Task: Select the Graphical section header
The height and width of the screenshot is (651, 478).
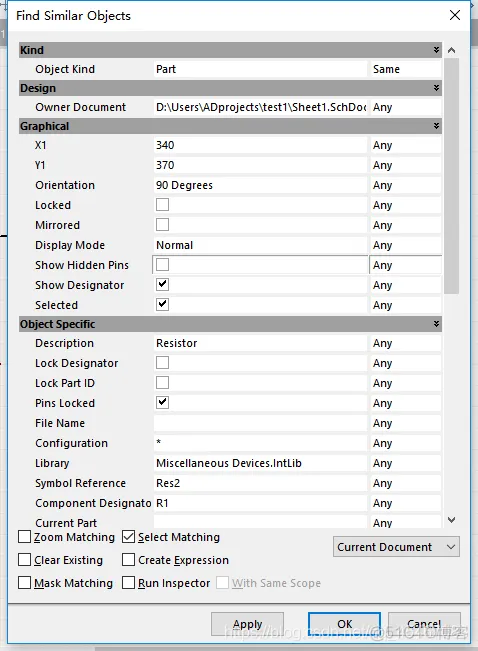Action: tap(230, 126)
